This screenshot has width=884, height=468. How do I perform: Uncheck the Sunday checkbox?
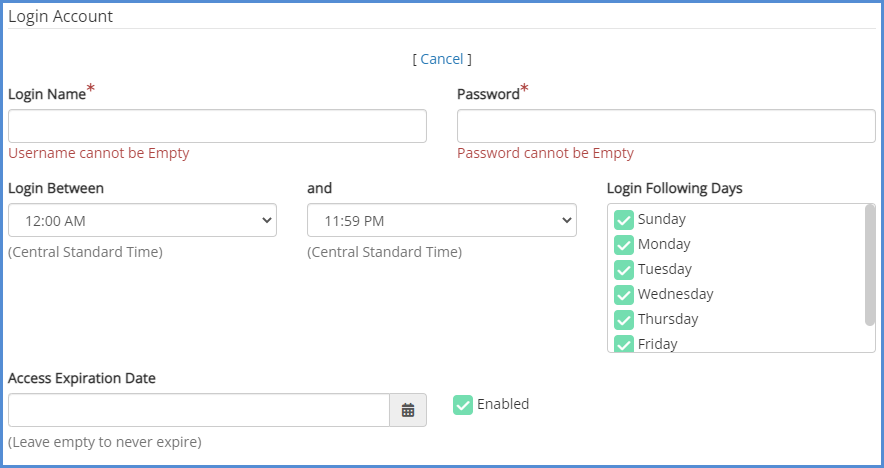click(624, 220)
